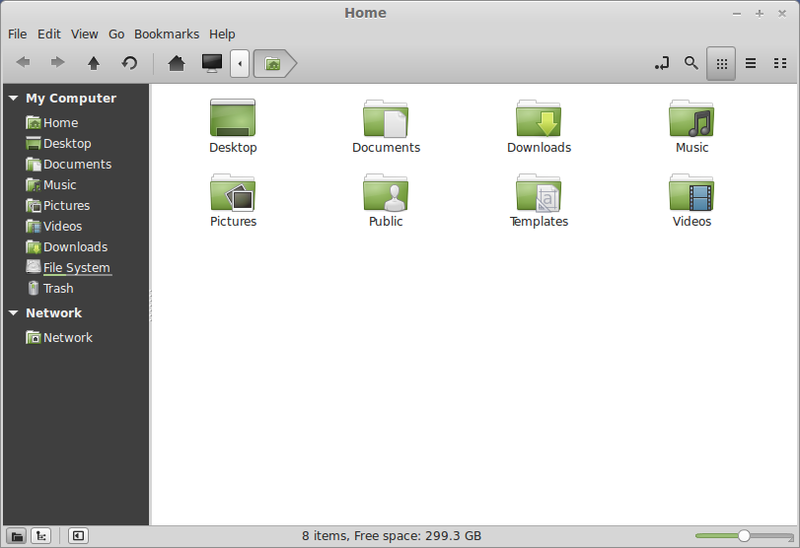The width and height of the screenshot is (800, 548).
Task: Go to Home using toolbar house icon
Action: coord(177,63)
